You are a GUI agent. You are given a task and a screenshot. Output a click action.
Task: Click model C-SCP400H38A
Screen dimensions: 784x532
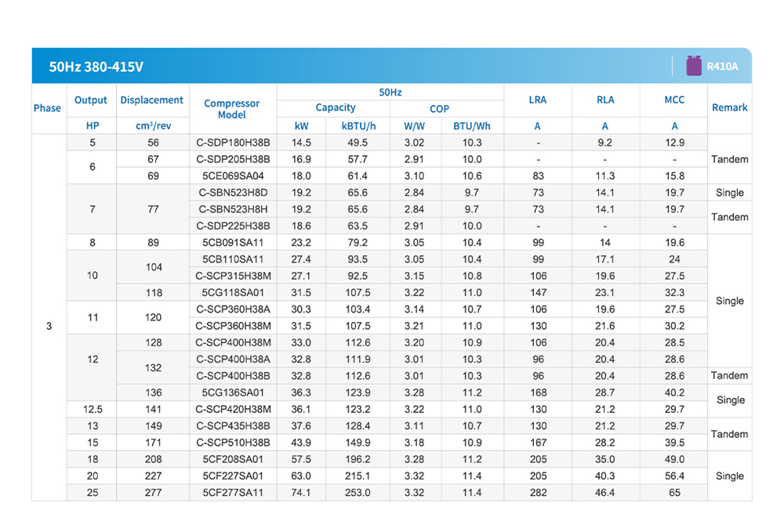pyautogui.click(x=233, y=359)
